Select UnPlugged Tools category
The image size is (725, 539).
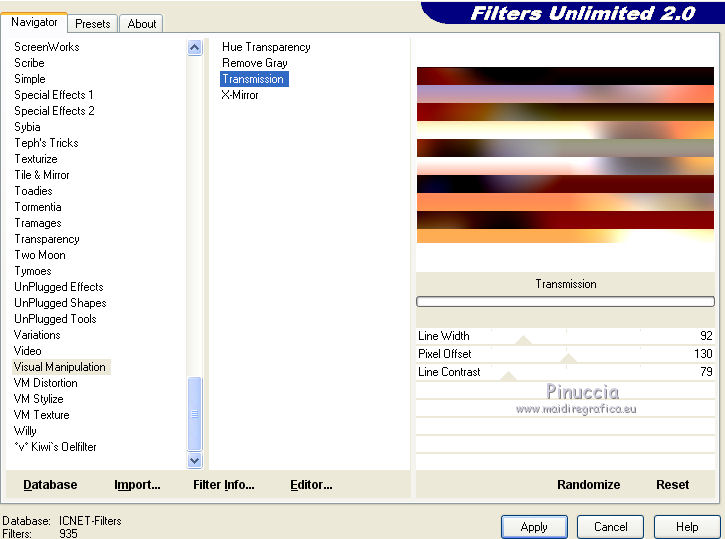tap(55, 319)
